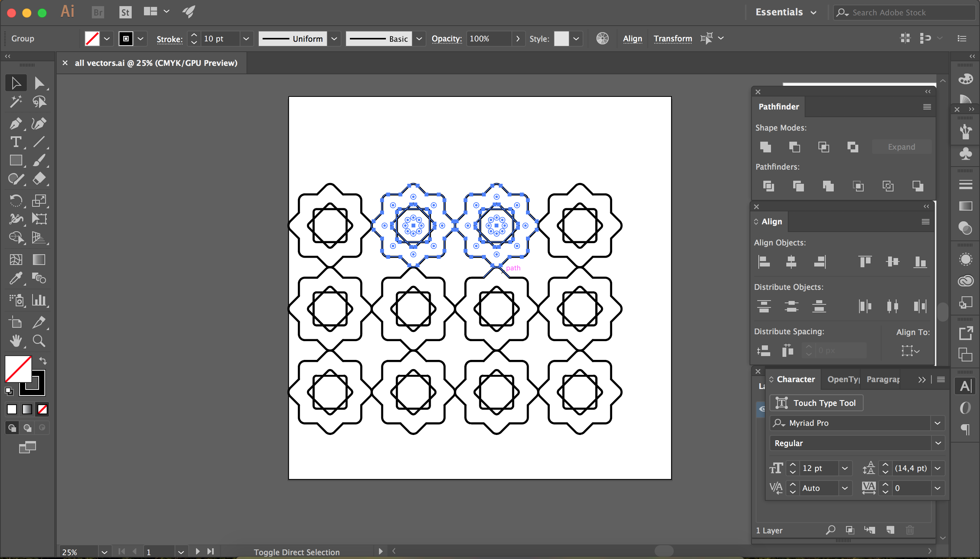The width and height of the screenshot is (980, 559).
Task: Activate the Zoom tool
Action: (39, 340)
